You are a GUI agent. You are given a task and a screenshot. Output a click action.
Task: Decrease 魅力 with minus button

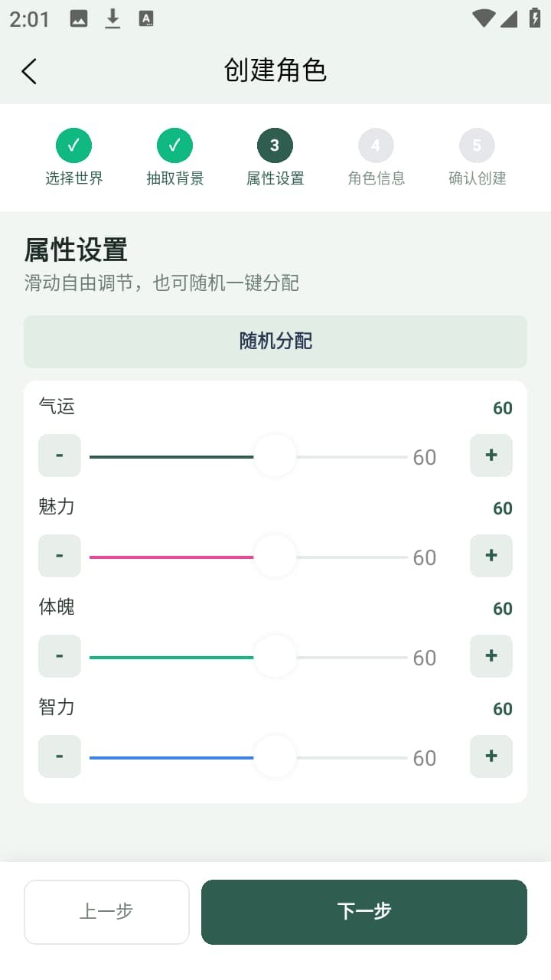(60, 556)
